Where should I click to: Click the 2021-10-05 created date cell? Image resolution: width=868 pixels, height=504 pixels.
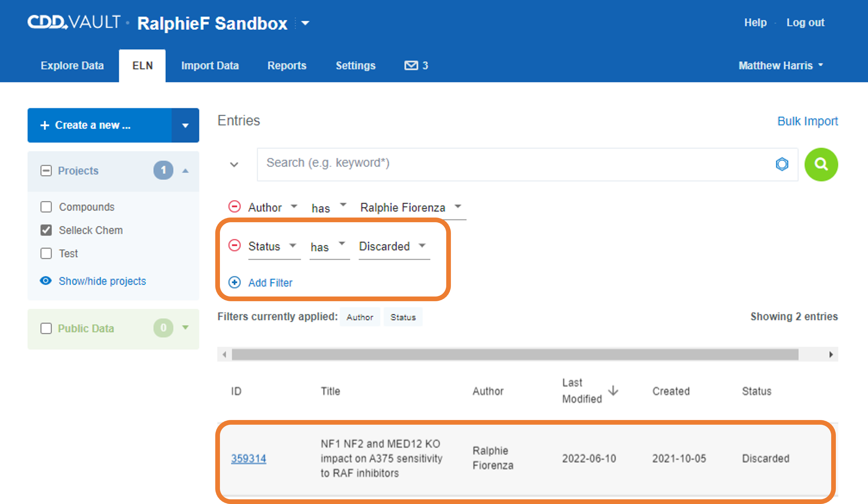[x=679, y=458]
